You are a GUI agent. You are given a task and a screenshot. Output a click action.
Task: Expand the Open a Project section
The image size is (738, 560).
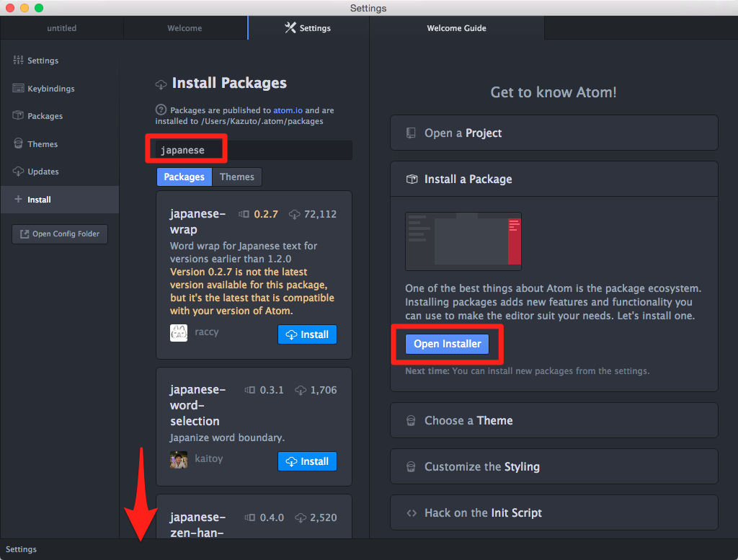(x=554, y=133)
